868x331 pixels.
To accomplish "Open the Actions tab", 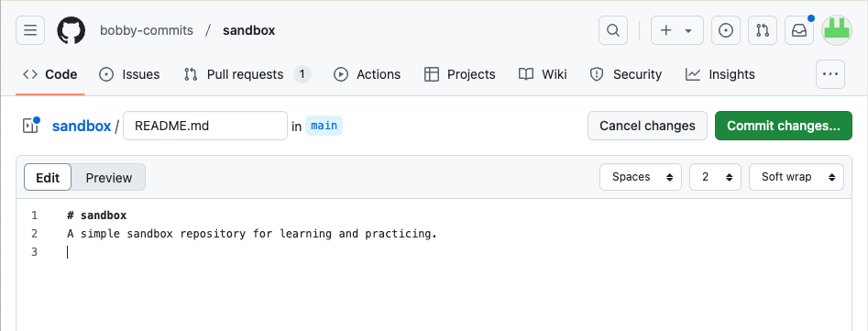I will pyautogui.click(x=367, y=74).
